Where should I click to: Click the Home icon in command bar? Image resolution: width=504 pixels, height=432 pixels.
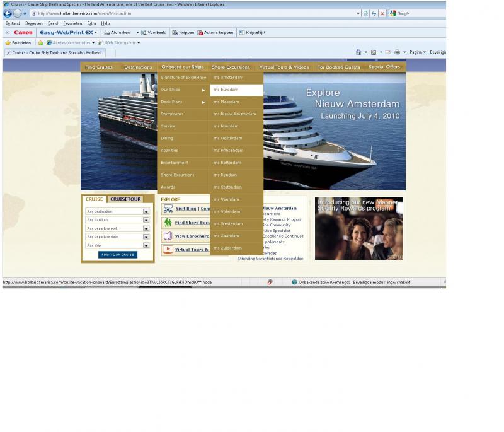[358, 52]
